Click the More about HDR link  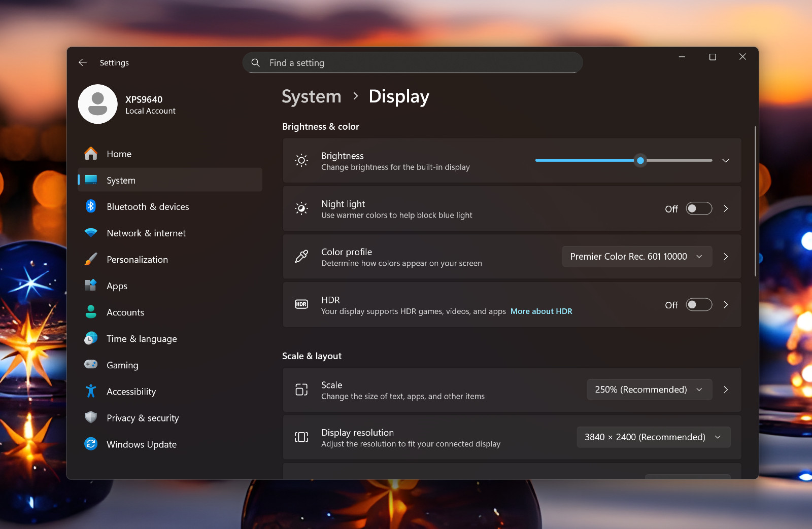(x=541, y=311)
